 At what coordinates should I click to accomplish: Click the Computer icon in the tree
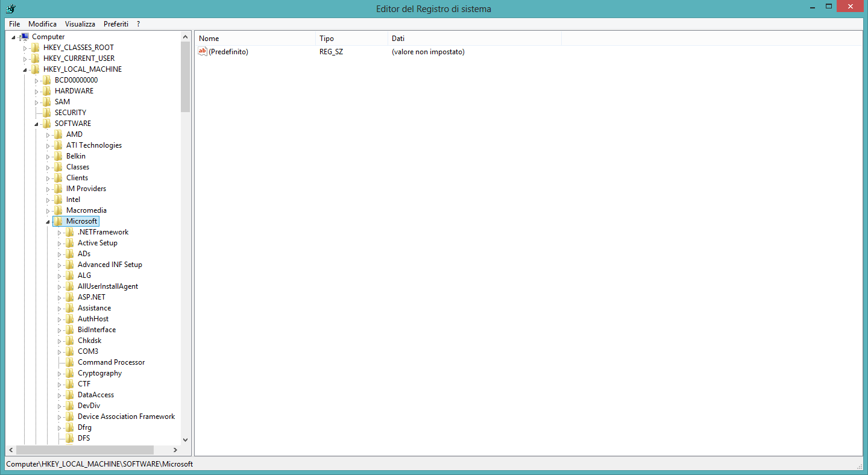tap(25, 37)
